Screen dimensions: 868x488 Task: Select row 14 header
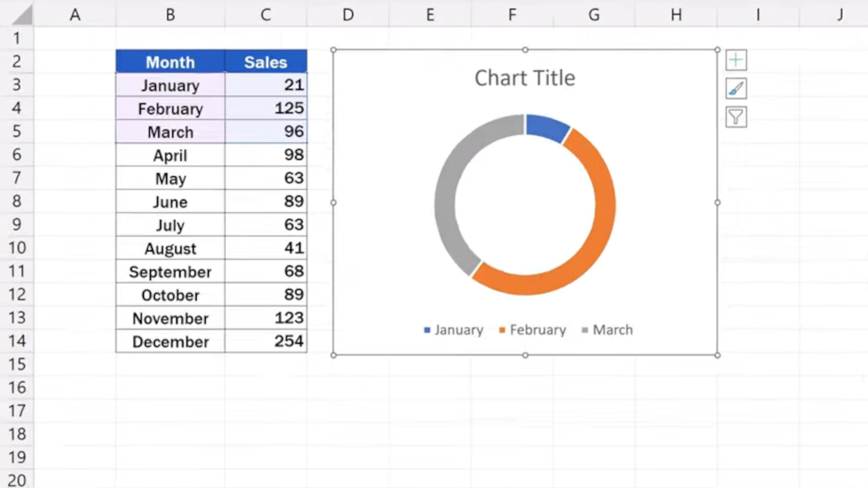click(18, 341)
